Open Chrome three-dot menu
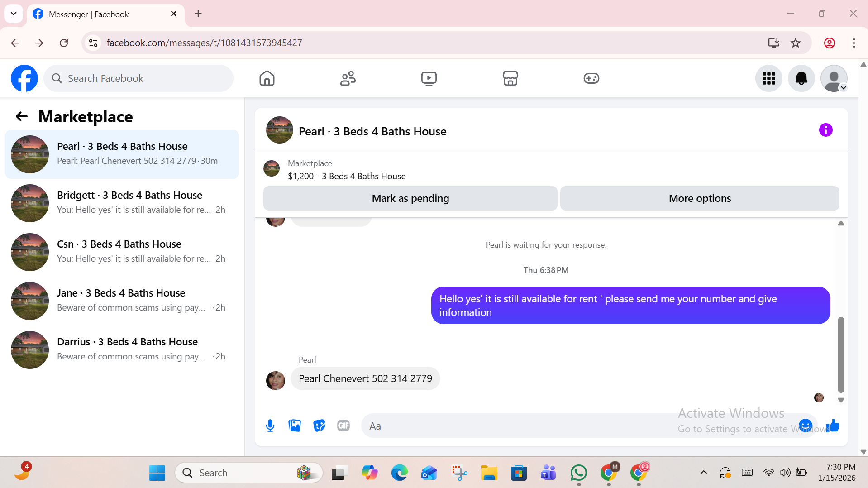The width and height of the screenshot is (868, 488). point(854,43)
